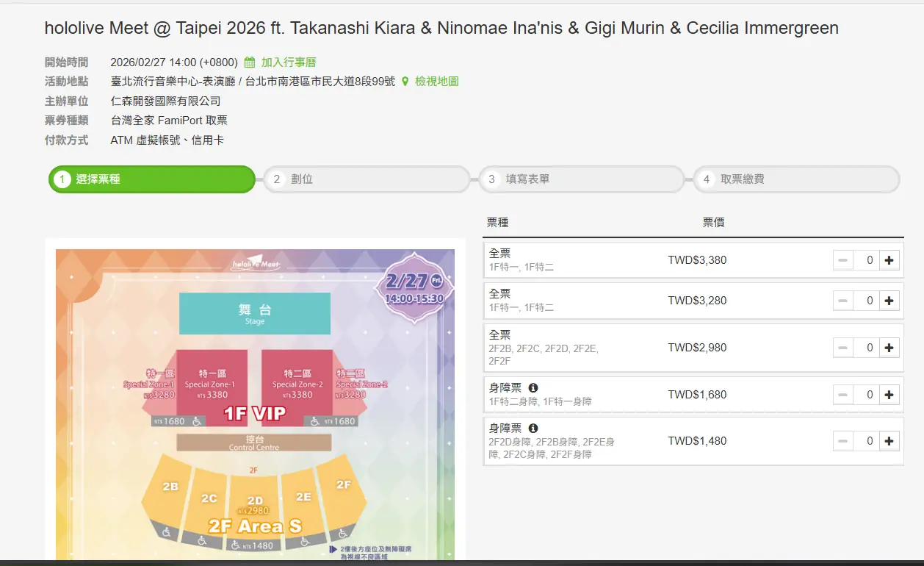Click info icon next to TWD$1,680 身障票
This screenshot has height=566, width=924.
tap(533, 387)
